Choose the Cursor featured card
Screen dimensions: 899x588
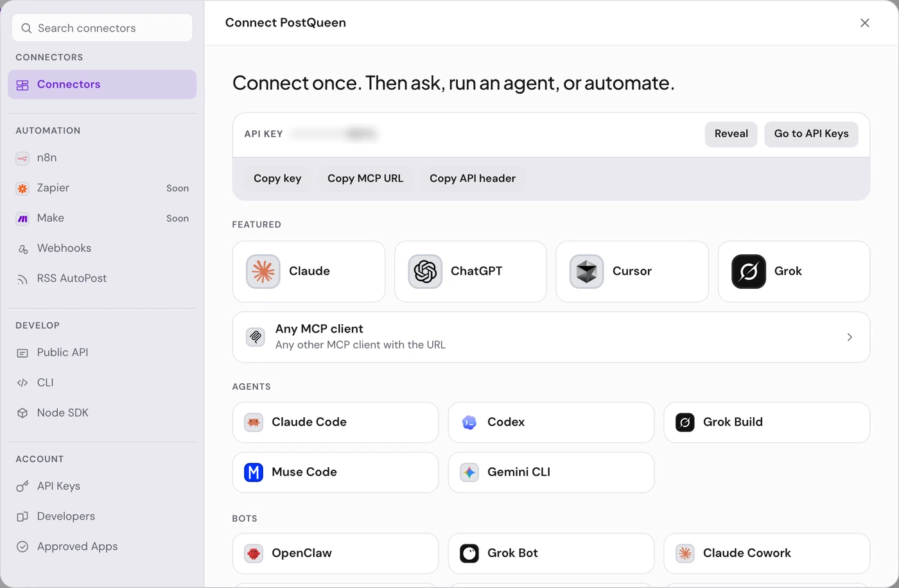click(632, 272)
